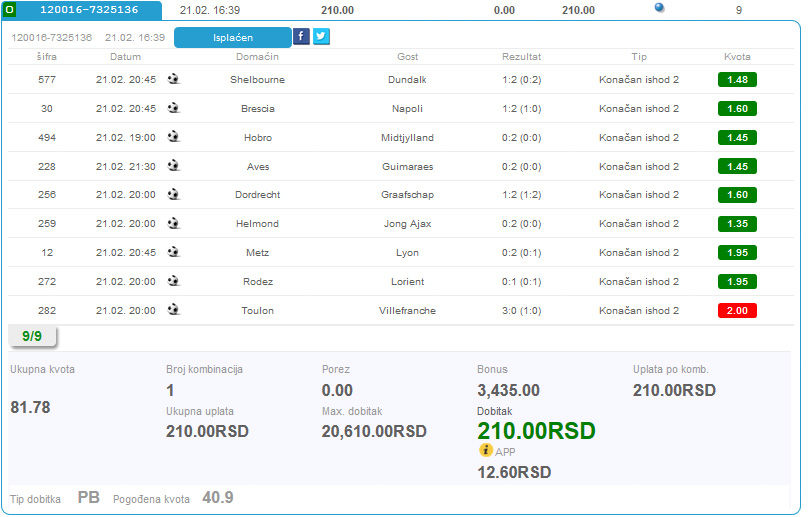Open the info icon next to APP
This screenshot has width=810, height=517.
486,450
